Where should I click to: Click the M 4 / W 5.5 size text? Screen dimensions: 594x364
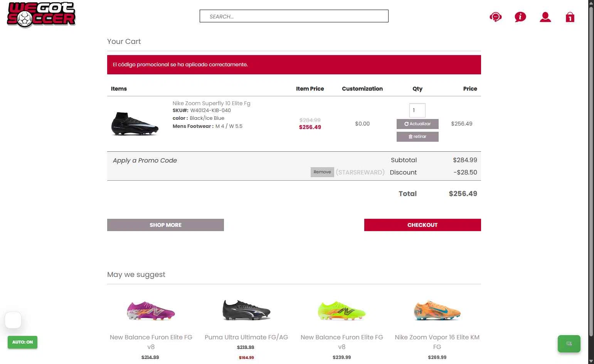[x=229, y=126]
